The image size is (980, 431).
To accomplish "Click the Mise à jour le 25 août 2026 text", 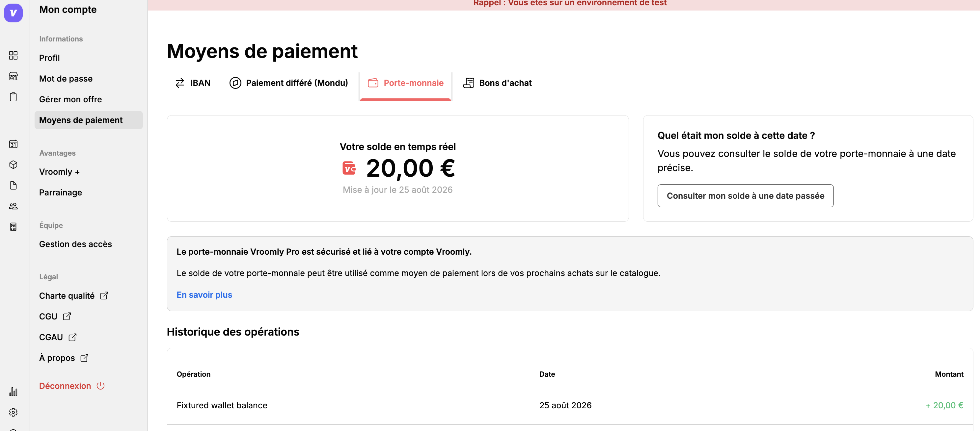I will pyautogui.click(x=397, y=190).
